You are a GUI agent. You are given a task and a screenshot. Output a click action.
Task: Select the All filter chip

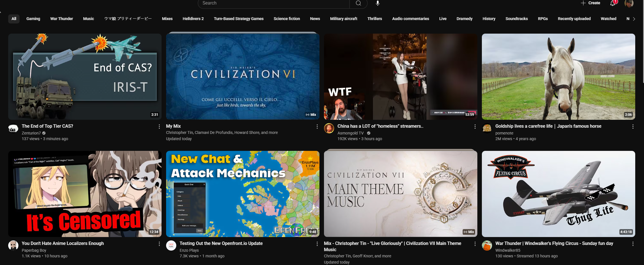tap(14, 19)
